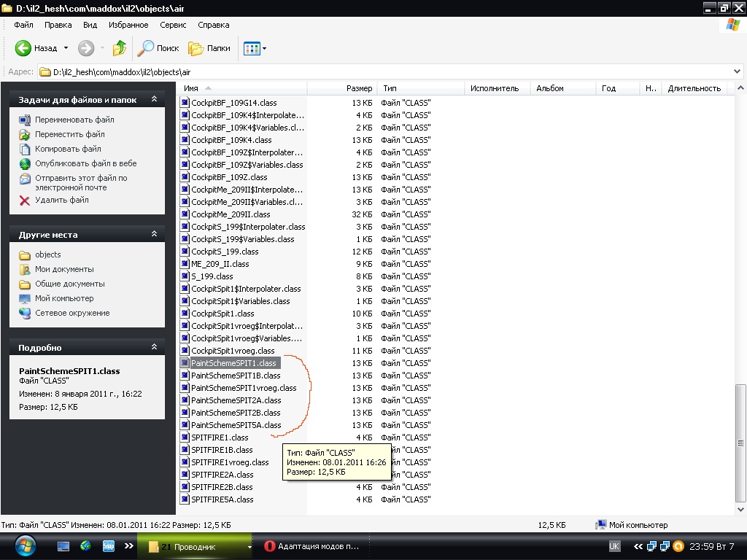
Task: Sort by the Тип column header
Action: (x=421, y=88)
